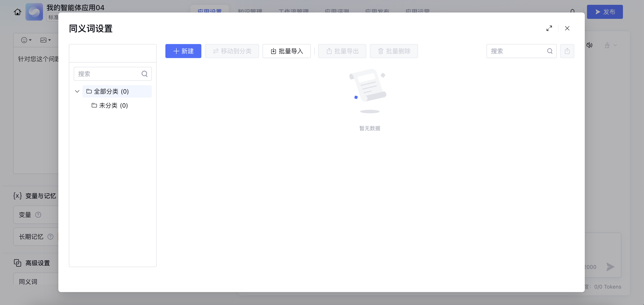Viewport: 644px width, 305px height.
Task: Click the synonym search field on right
Action: coord(516,51)
